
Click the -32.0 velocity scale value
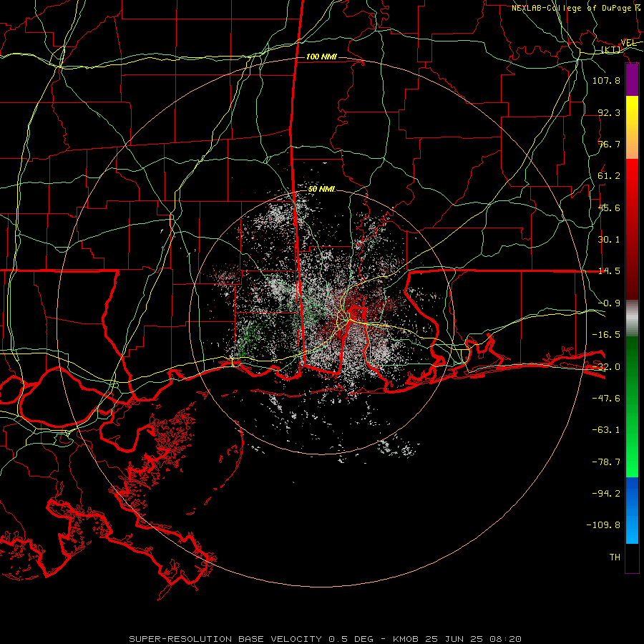coord(606,367)
